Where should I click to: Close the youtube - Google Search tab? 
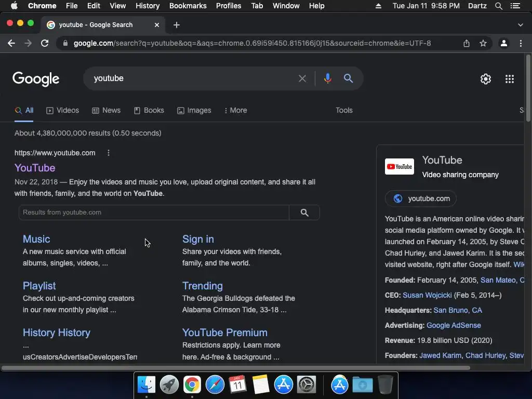coord(157,25)
